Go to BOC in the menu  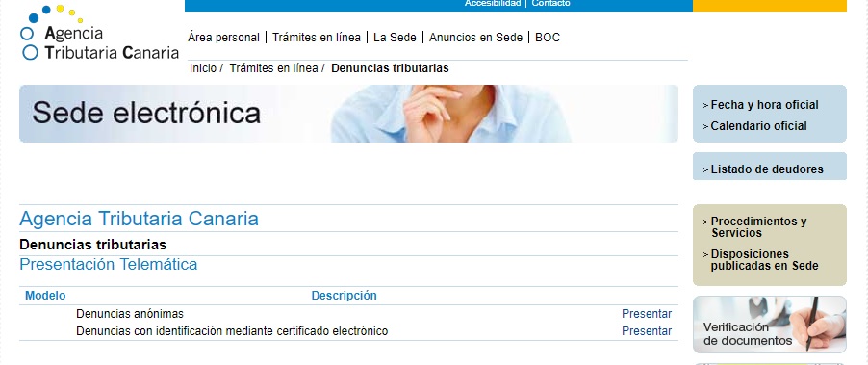pos(548,38)
